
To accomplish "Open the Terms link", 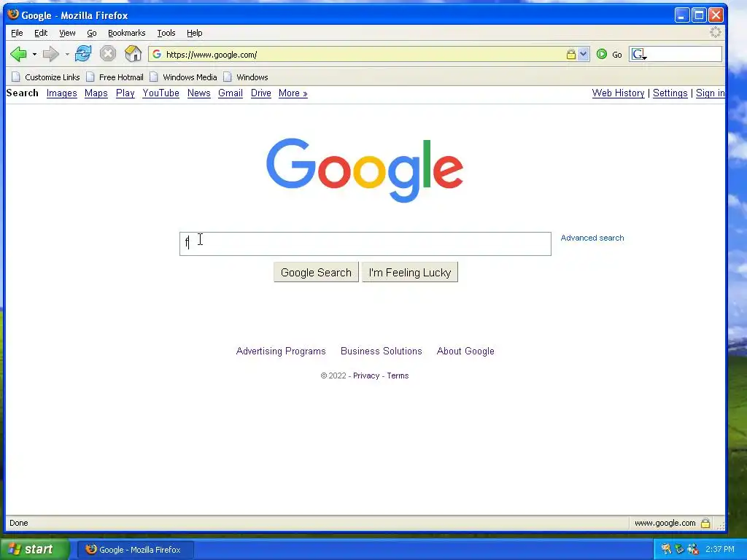I will tap(398, 376).
